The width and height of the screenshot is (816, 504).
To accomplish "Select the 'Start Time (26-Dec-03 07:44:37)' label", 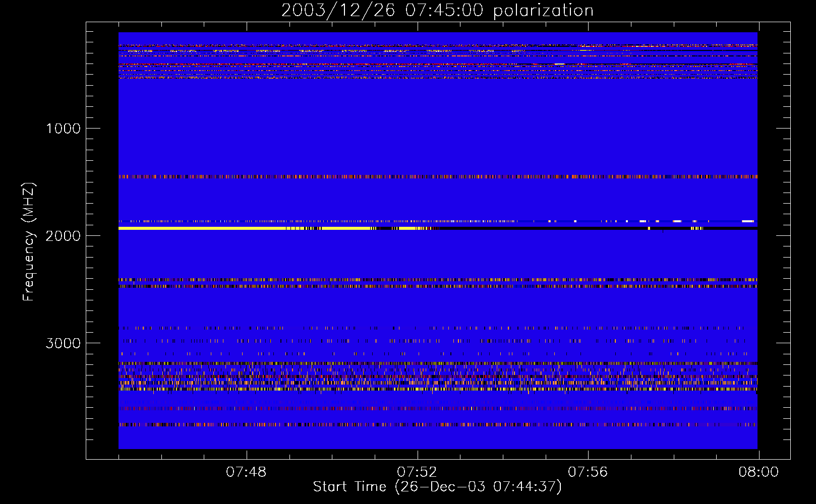I will [437, 487].
